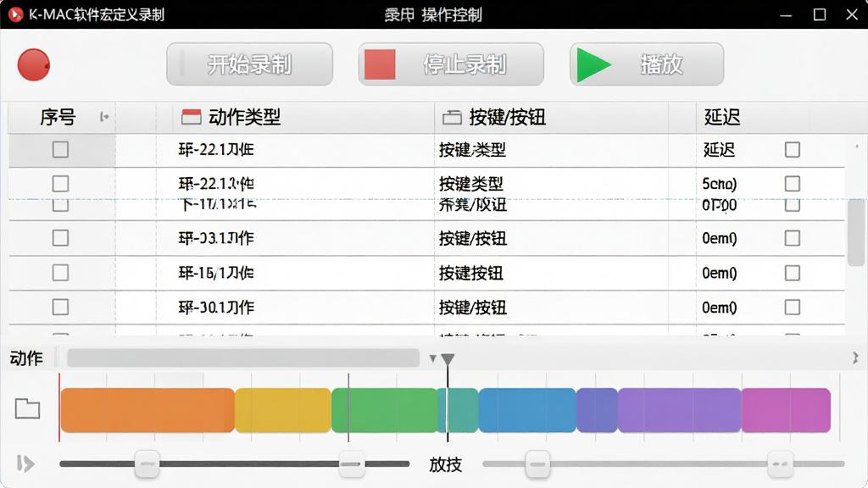Click the folder icon beside 按键/按钮 header
This screenshot has height=488, width=868.
(452, 117)
